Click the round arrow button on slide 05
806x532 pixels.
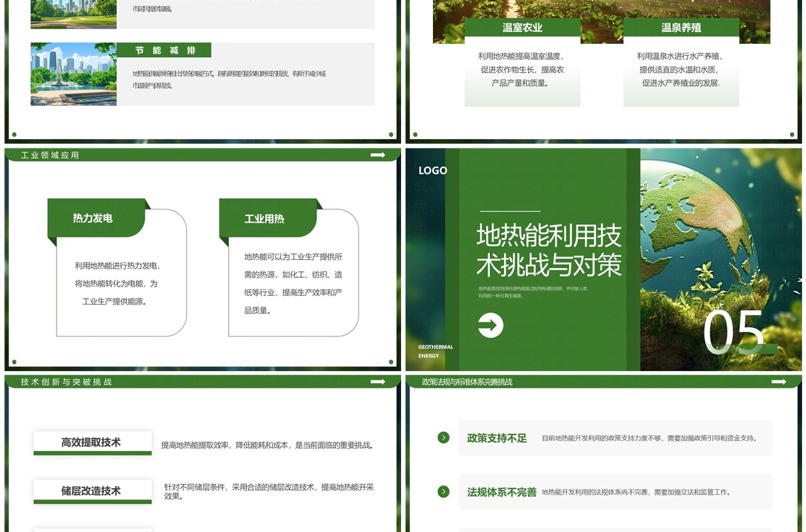(491, 325)
